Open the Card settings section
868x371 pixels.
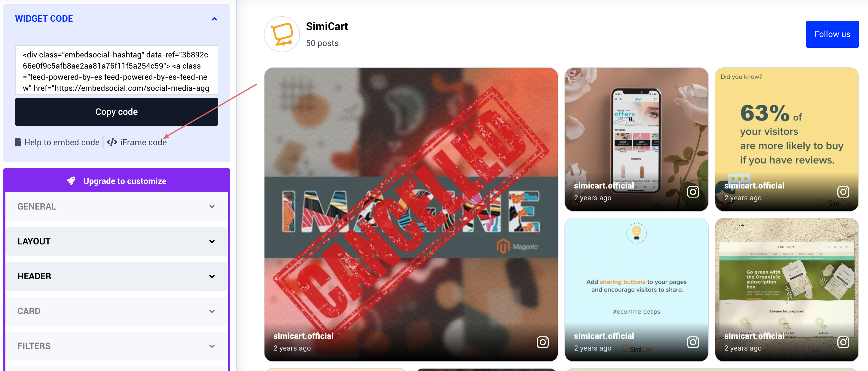click(x=117, y=311)
